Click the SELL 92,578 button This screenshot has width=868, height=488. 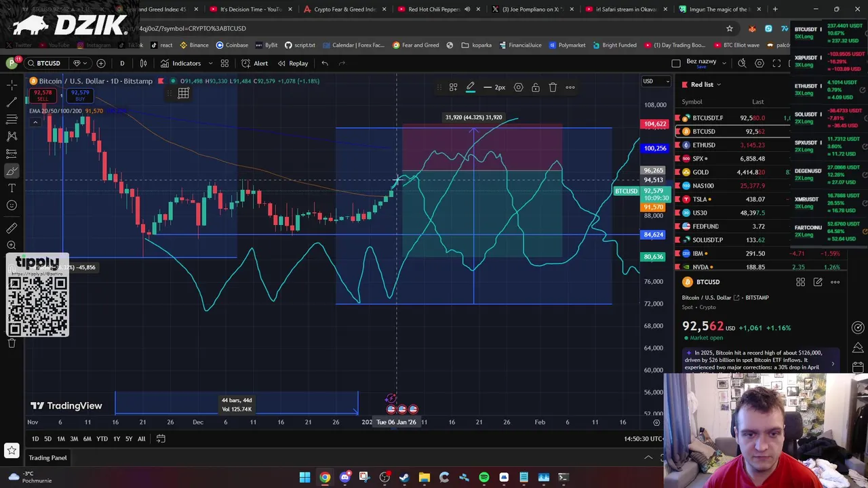pyautogui.click(x=43, y=95)
